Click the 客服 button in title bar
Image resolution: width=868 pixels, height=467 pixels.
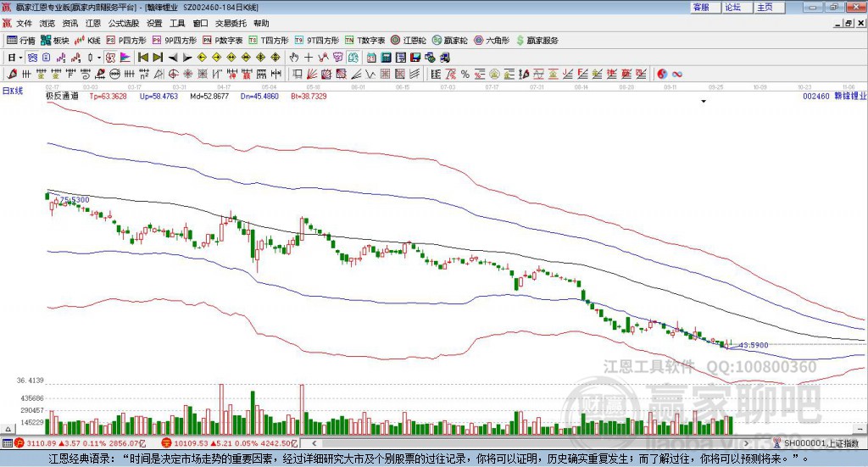[704, 7]
